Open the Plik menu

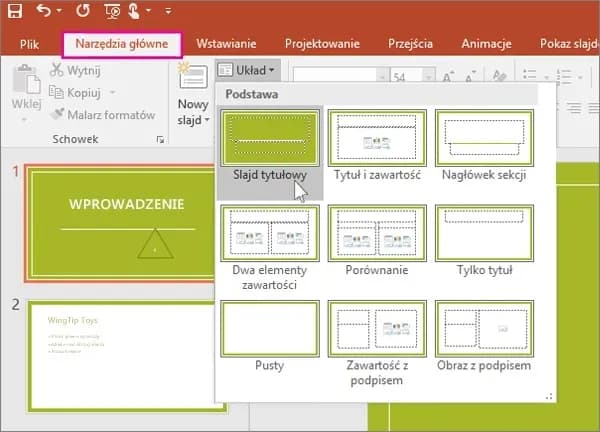pos(29,44)
